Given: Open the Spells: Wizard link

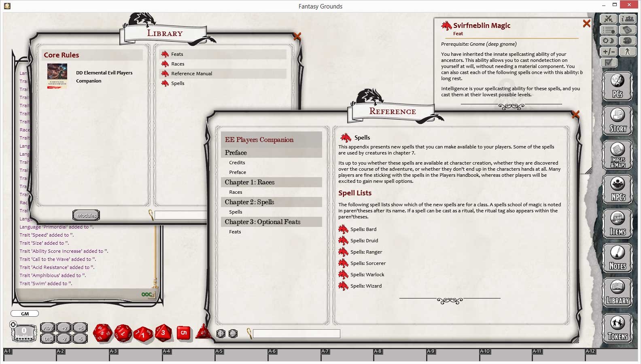Looking at the screenshot, I should [x=366, y=286].
